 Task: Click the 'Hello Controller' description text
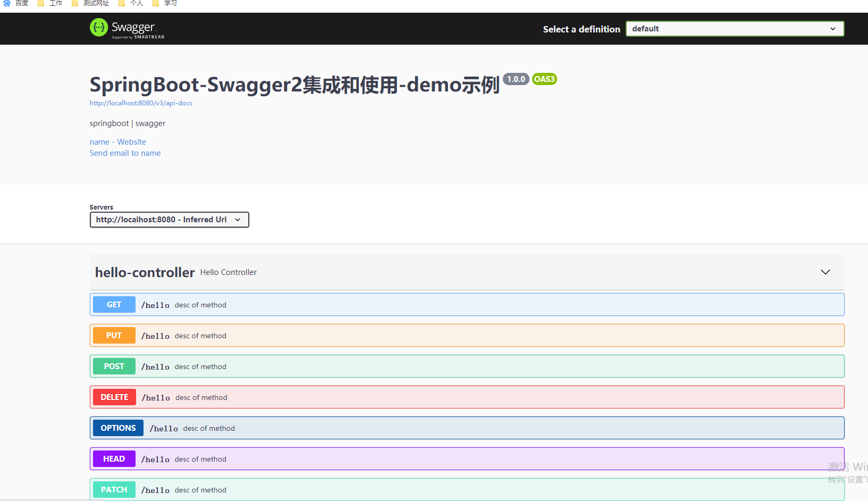(x=229, y=272)
